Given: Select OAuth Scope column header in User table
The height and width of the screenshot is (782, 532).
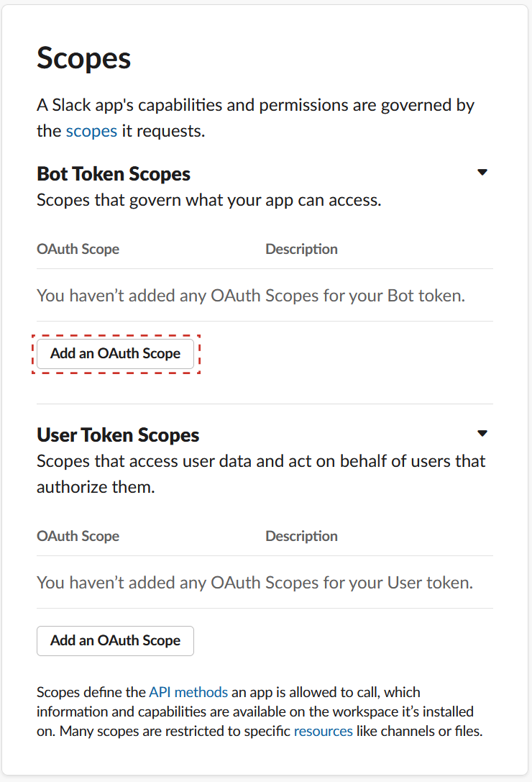Looking at the screenshot, I should point(78,536).
